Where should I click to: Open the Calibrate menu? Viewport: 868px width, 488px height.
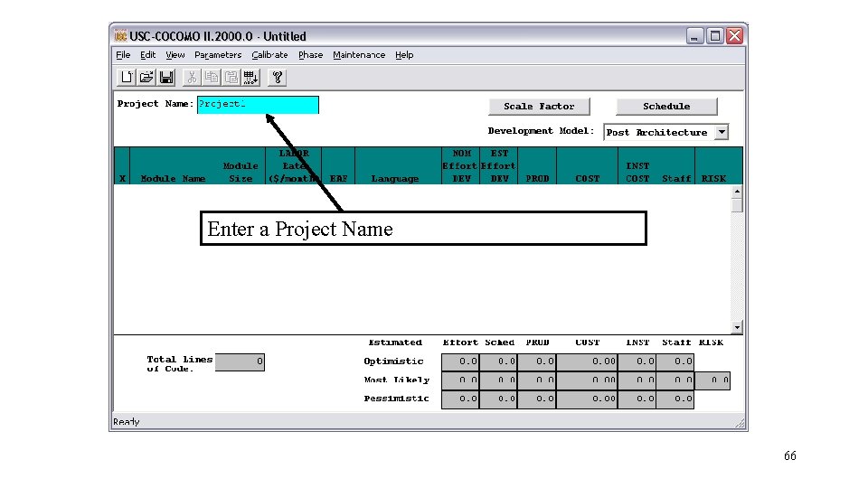click(x=269, y=55)
